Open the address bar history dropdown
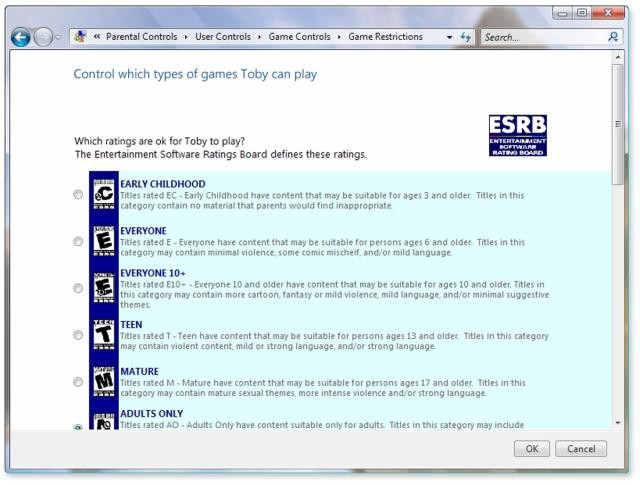The width and height of the screenshot is (640, 485). [450, 37]
